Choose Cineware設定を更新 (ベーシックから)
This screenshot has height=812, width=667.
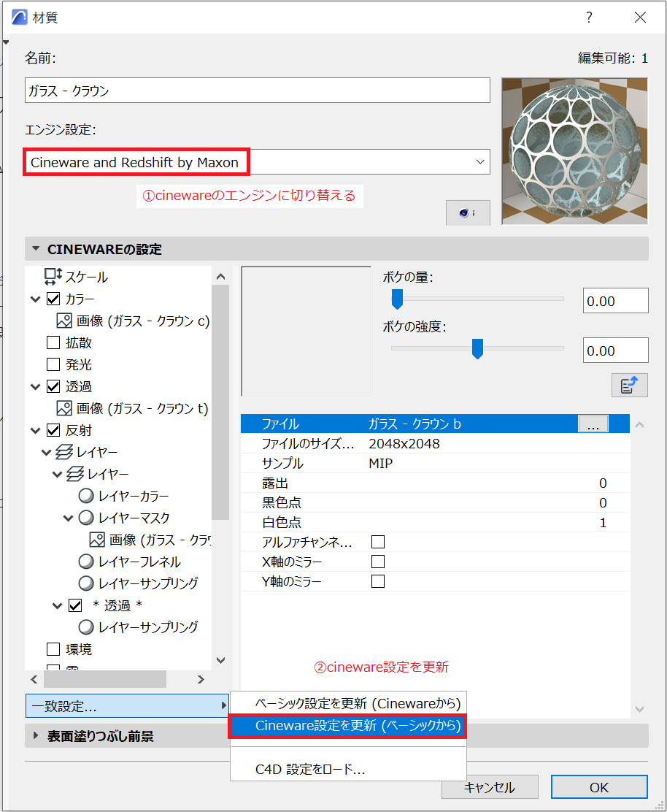pyautogui.click(x=347, y=726)
